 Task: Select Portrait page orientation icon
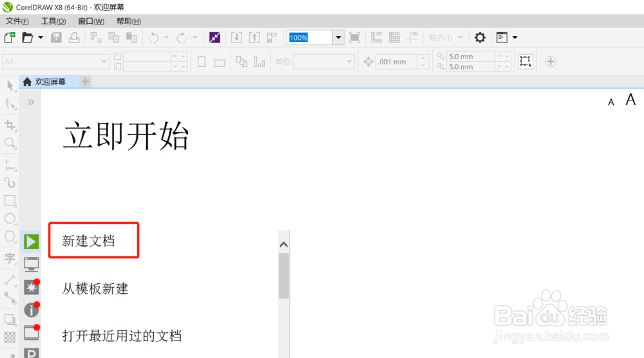[202, 62]
